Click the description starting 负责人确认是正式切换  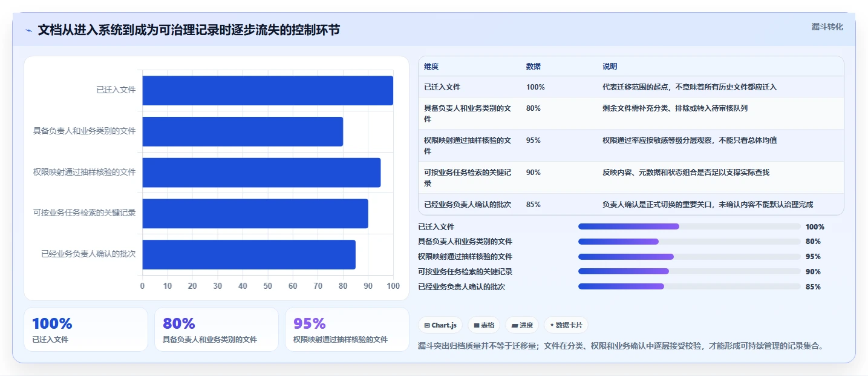tap(708, 205)
